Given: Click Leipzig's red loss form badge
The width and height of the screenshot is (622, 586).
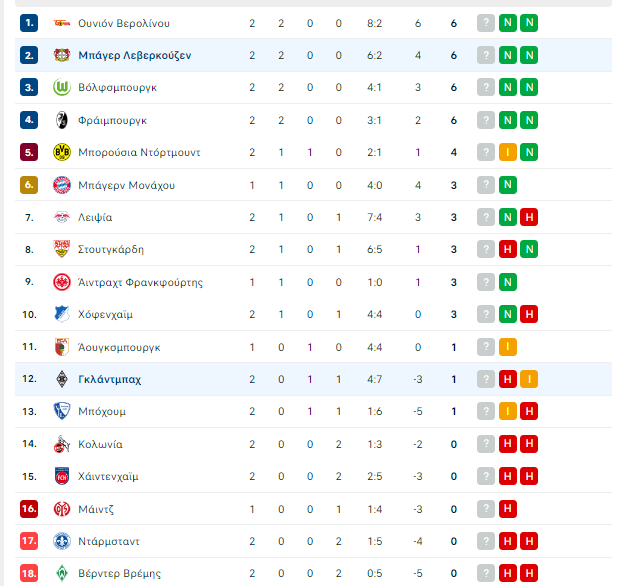Looking at the screenshot, I should (x=529, y=217).
